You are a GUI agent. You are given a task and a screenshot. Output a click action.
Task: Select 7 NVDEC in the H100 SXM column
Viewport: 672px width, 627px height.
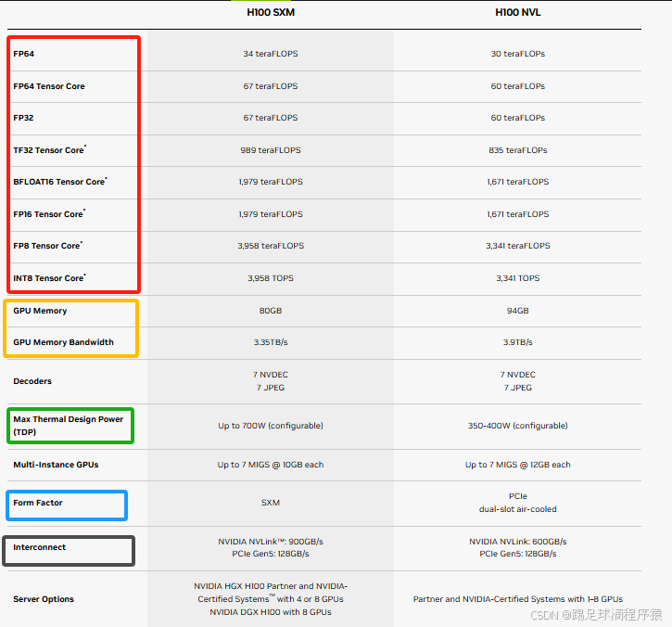click(x=271, y=375)
